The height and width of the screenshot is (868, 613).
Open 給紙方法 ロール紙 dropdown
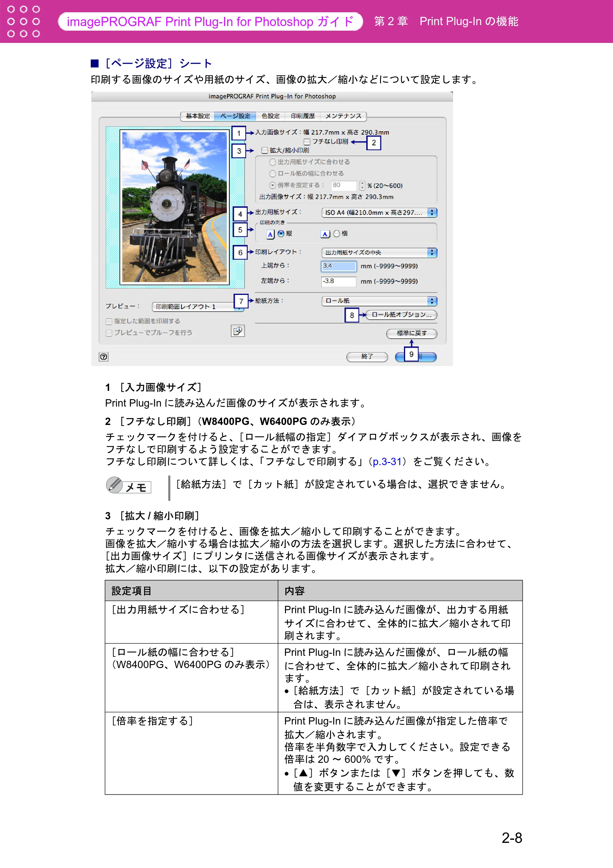(379, 301)
